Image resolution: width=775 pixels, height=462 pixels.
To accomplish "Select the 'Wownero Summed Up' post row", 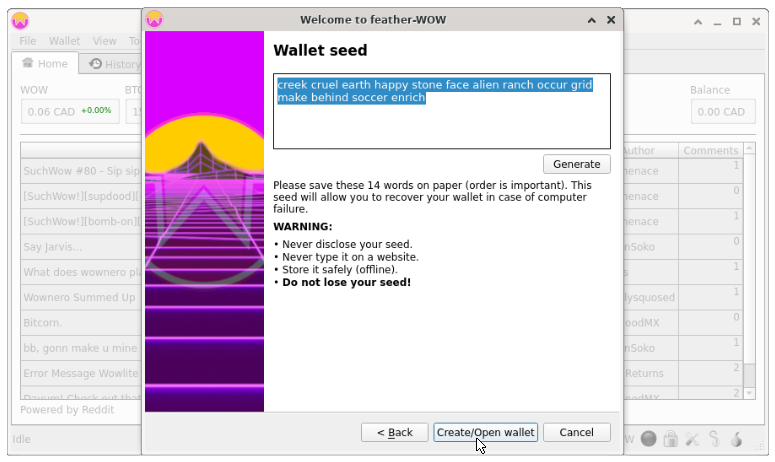I will (82, 297).
